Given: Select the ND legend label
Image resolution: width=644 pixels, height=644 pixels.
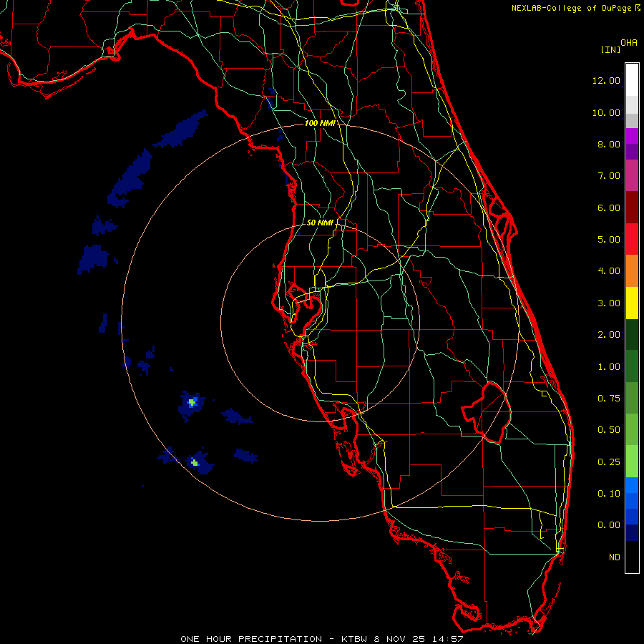Looking at the screenshot, I should coord(615,557).
